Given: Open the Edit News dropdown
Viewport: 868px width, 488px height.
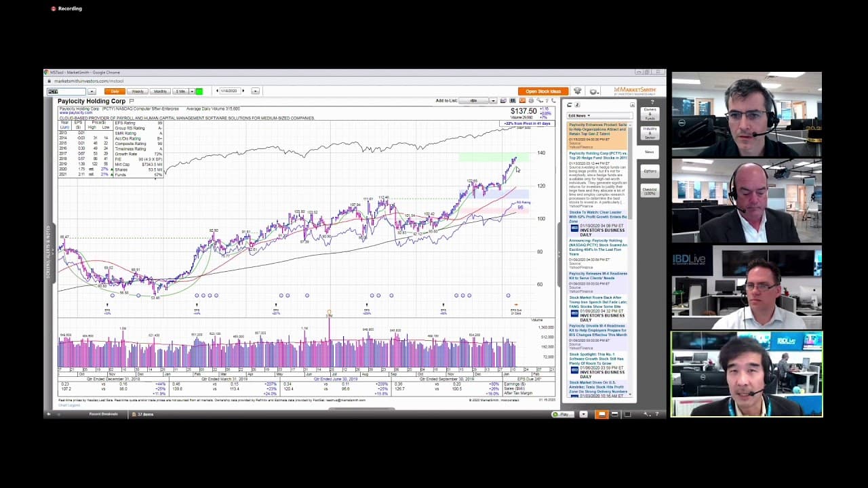Looking at the screenshot, I should [598, 115].
